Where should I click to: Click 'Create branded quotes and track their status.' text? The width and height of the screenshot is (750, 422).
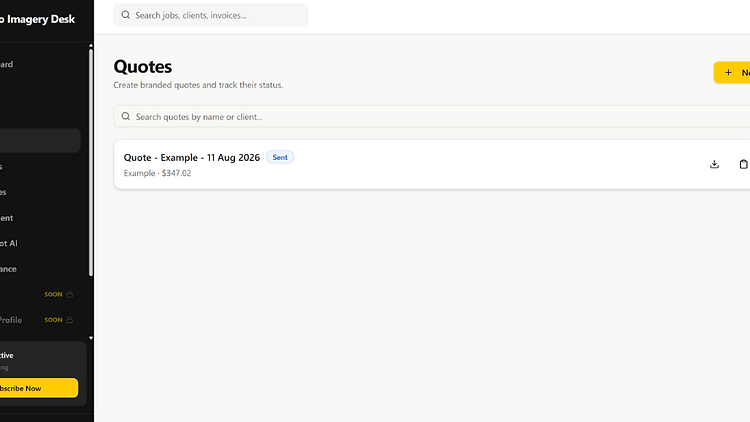[198, 85]
